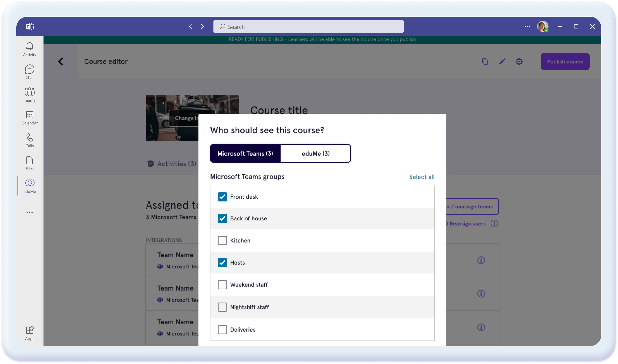This screenshot has width=618, height=364.
Task: Select the eduMe app in the sidebar
Action: tap(30, 186)
